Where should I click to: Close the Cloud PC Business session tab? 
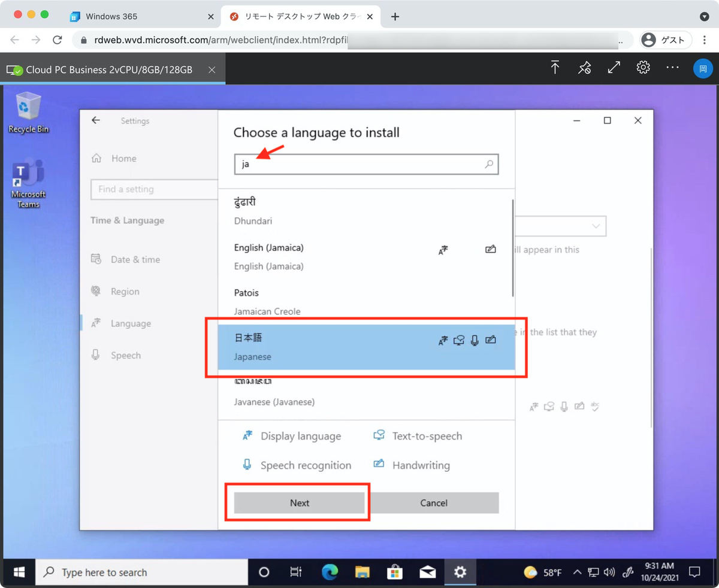pos(212,70)
